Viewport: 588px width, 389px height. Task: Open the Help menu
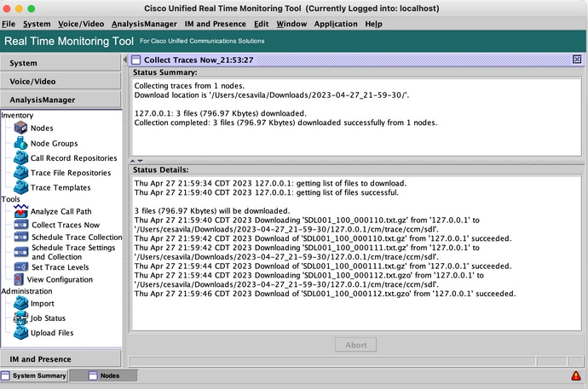point(373,24)
